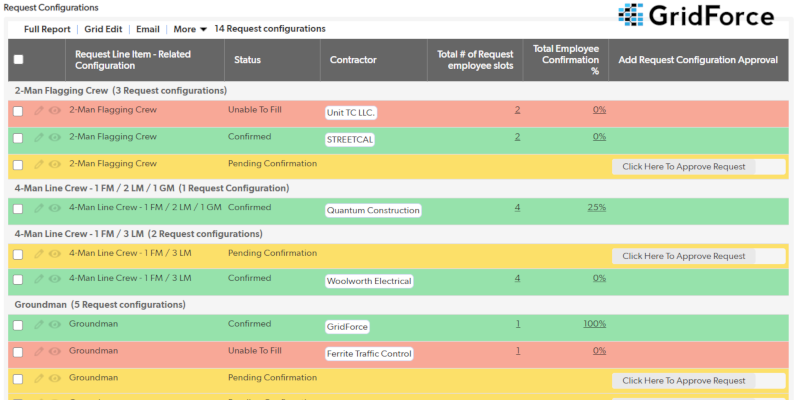Click the GridForce logo
This screenshot has width=800, height=400.
pos(696,15)
